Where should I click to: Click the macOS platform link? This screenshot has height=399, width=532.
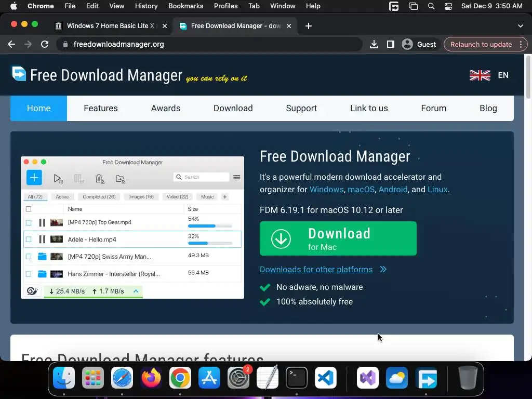point(361,189)
